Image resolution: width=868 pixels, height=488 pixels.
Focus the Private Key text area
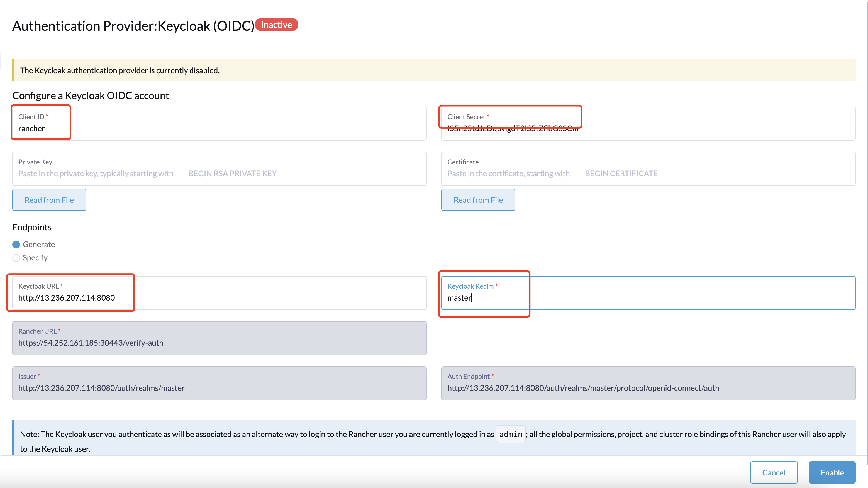tap(219, 169)
